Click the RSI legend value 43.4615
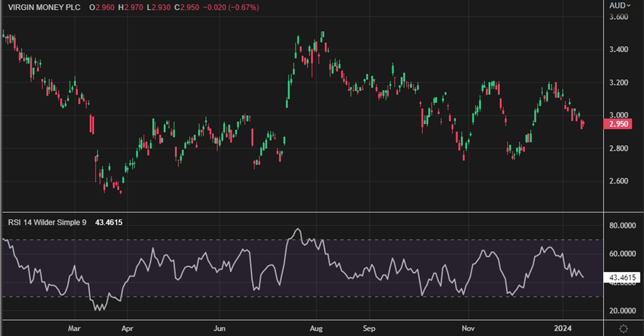644x336 pixels. (109, 222)
